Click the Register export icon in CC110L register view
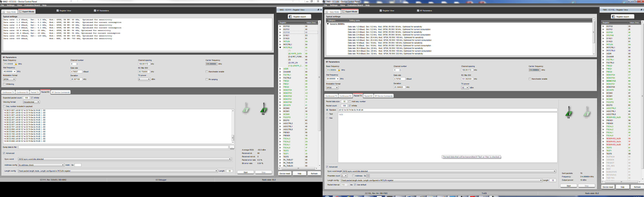This screenshot has height=197, width=644. (614, 17)
